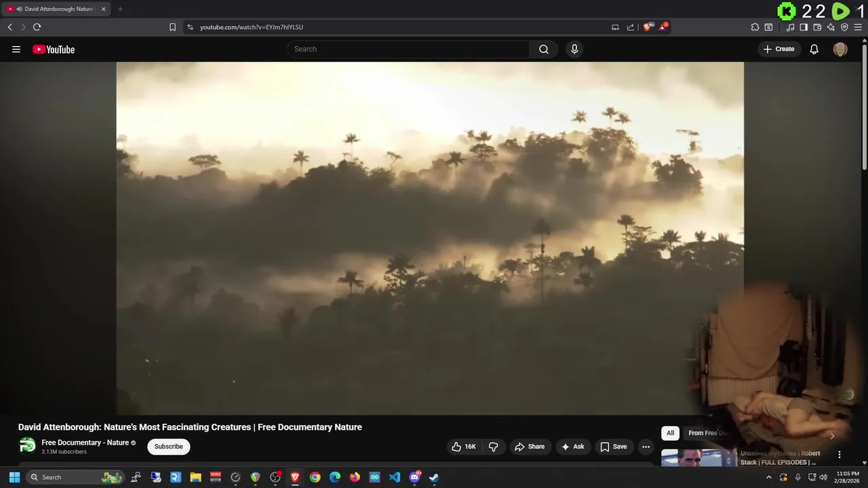Select the All filter chip

[670, 433]
